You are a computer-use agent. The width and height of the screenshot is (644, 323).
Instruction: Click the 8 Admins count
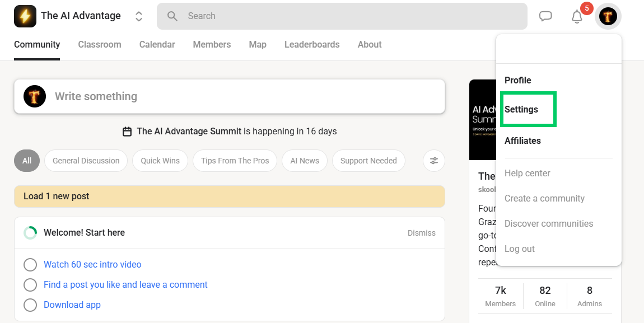589,297
